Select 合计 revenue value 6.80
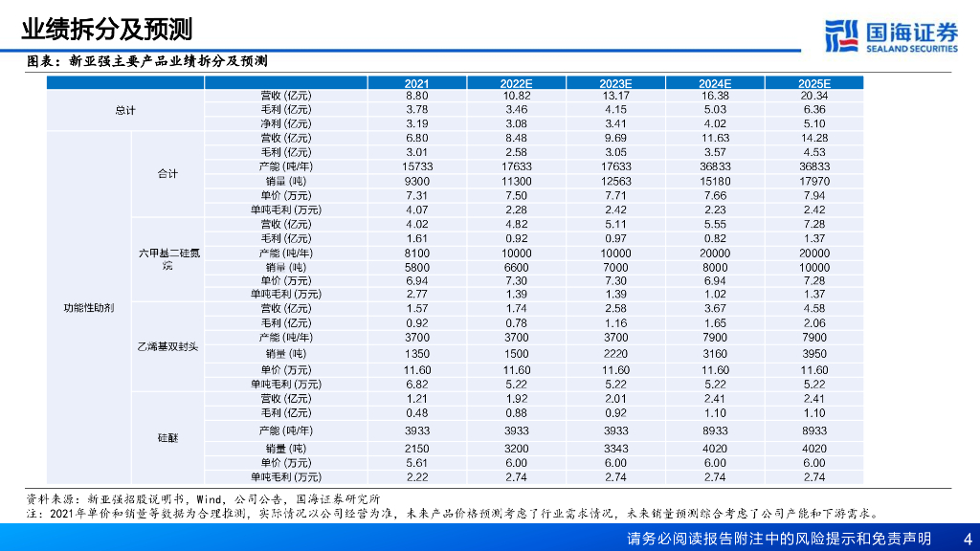This screenshot has height=551, width=980. [x=417, y=138]
